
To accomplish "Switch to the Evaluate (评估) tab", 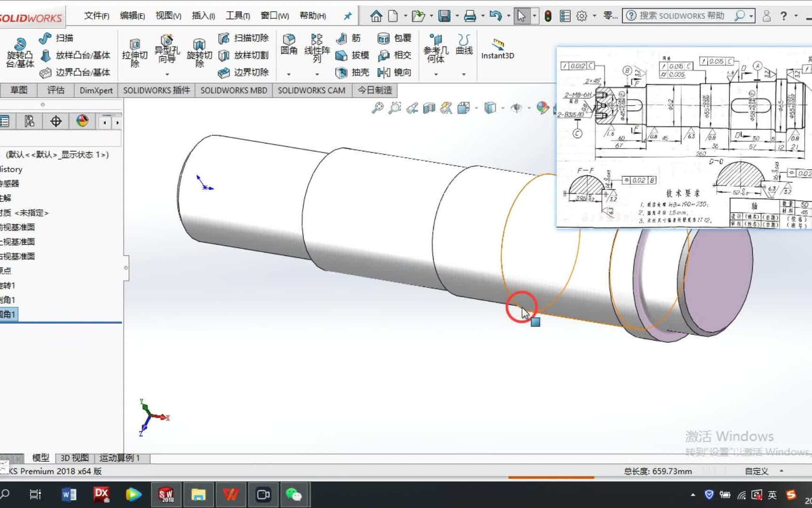I will click(x=55, y=90).
